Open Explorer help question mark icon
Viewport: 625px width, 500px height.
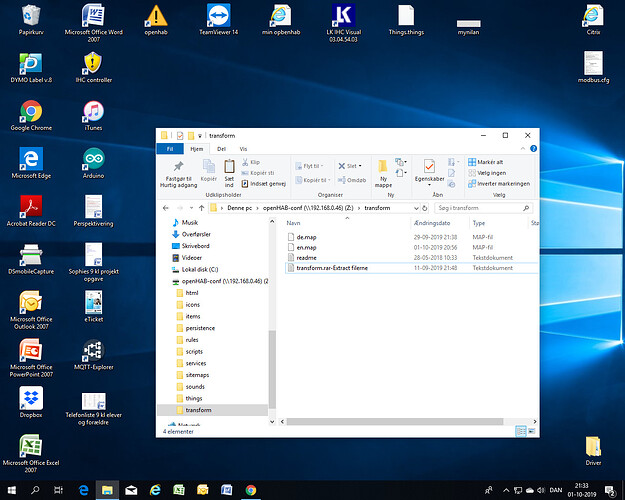pyautogui.click(x=533, y=148)
